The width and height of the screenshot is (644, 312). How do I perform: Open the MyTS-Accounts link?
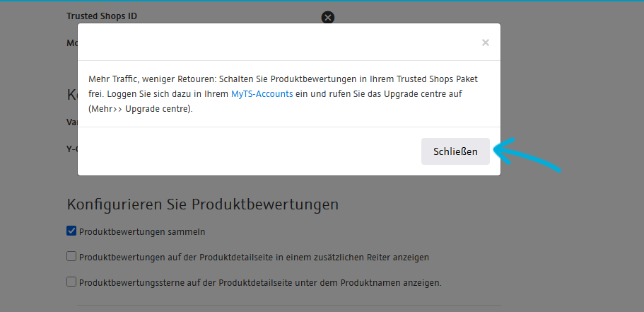pos(262,93)
